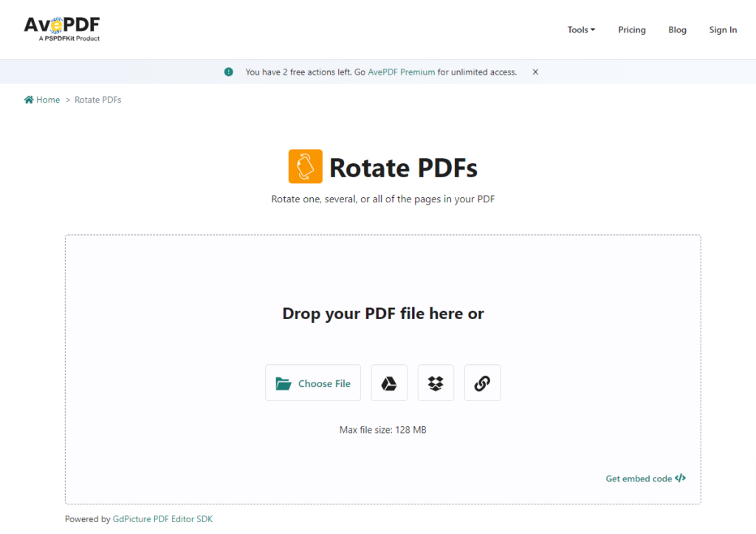Expand the Tools chevron in the navbar
Viewport: 756px width, 534px height.
(592, 30)
